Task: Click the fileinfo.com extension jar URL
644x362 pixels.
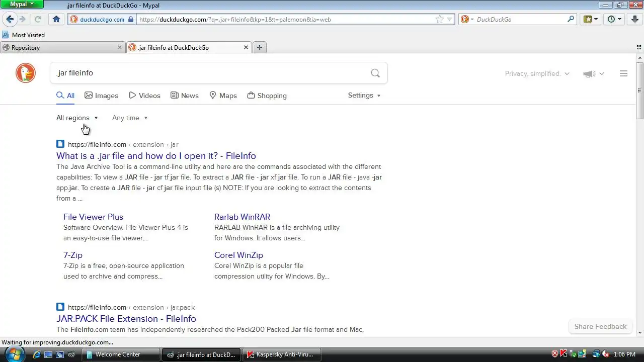Action: (x=123, y=144)
